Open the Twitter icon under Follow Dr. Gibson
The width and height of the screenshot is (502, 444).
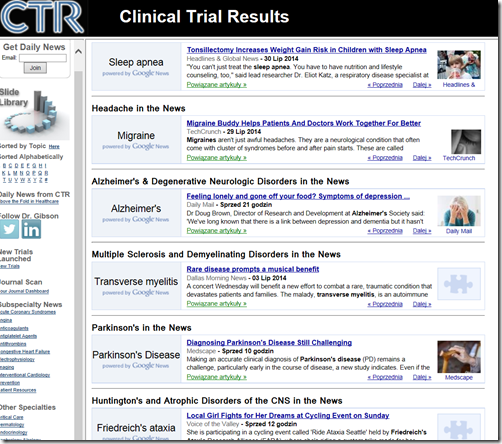pos(9,229)
